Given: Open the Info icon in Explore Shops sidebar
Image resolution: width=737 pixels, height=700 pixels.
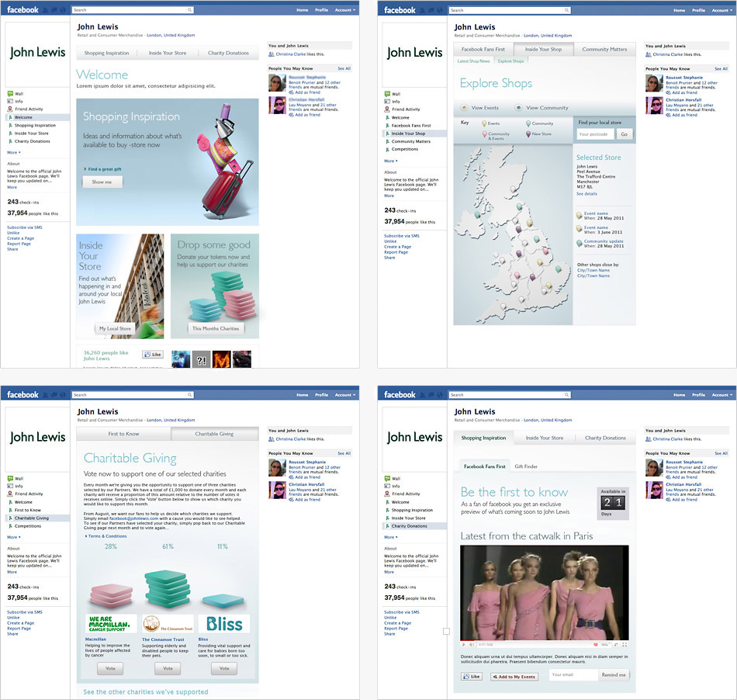Looking at the screenshot, I should pos(387,102).
